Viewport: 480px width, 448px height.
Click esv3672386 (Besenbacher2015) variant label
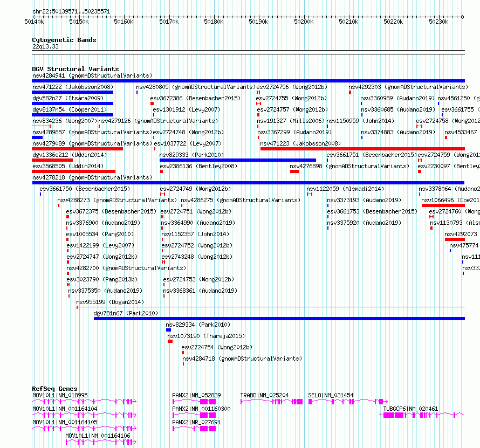point(195,98)
